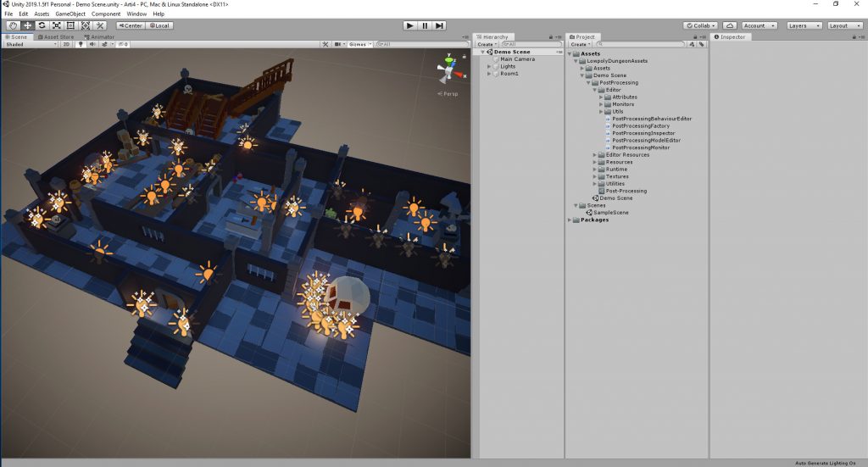Click the Hierarchy search field
Viewport: 868px width, 467px height.
531,44
